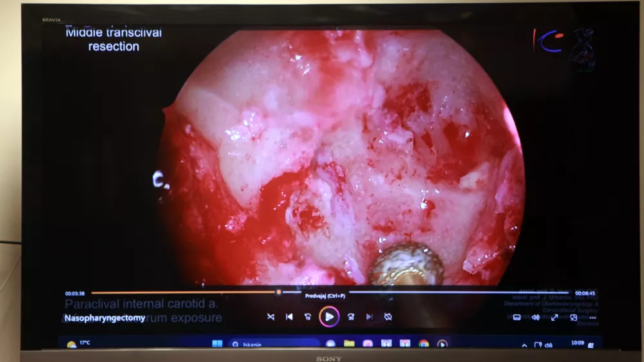Mute the player volume
Viewport: 644px width, 362px height.
535,318
